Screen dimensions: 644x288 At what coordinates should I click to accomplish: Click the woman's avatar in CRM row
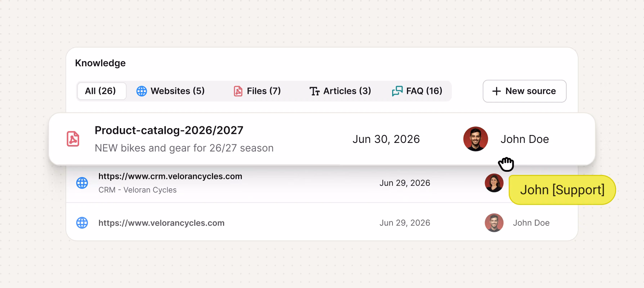coord(494,183)
